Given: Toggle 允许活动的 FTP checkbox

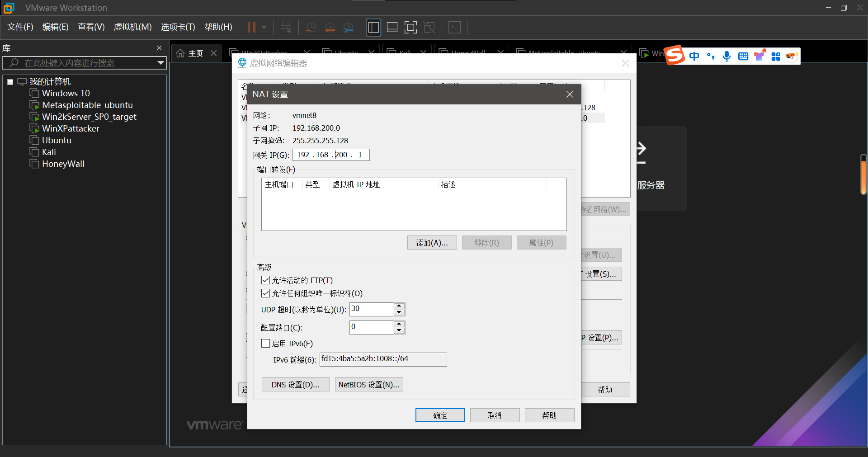Looking at the screenshot, I should pos(266,280).
